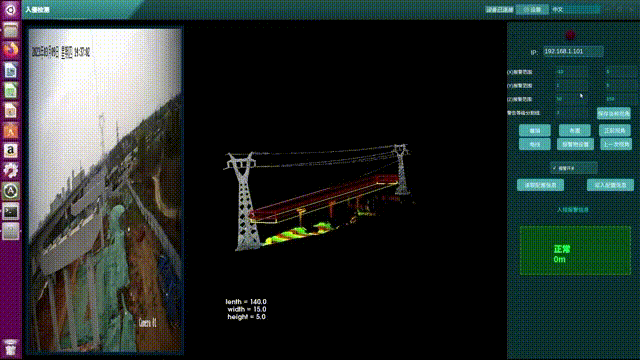Open the Amazon launcher icon

(11, 151)
